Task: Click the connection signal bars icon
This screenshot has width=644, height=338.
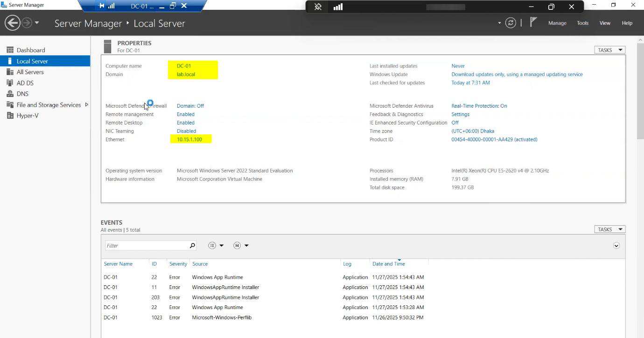Action: 338,7
